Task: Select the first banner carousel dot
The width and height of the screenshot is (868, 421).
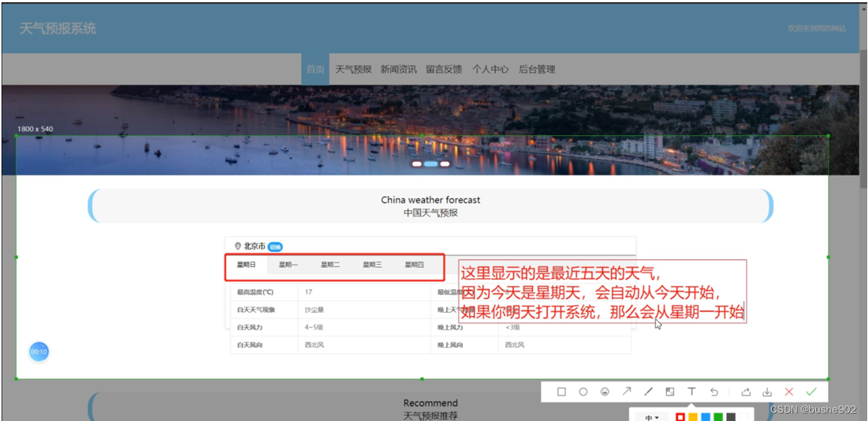Action: point(417,164)
